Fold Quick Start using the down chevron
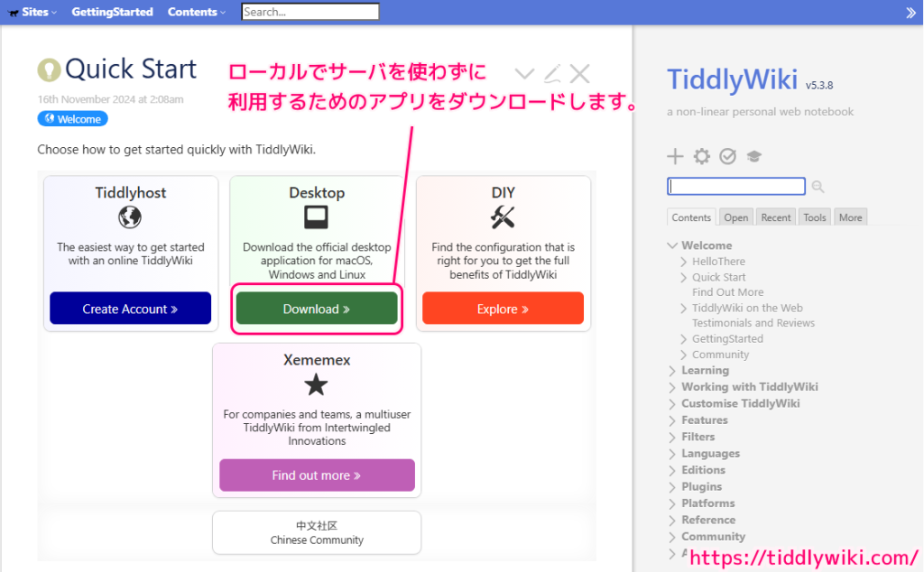This screenshot has height=572, width=924. point(524,73)
